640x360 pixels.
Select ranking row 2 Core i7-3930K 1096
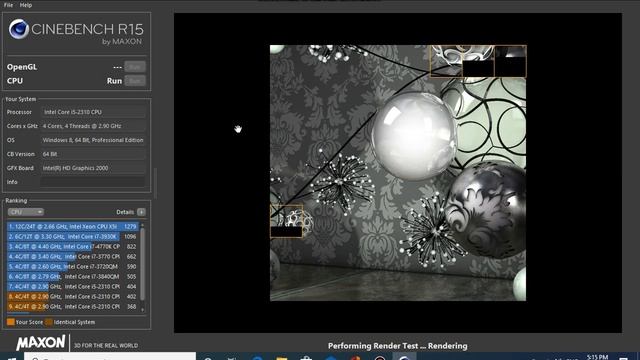pyautogui.click(x=73, y=236)
